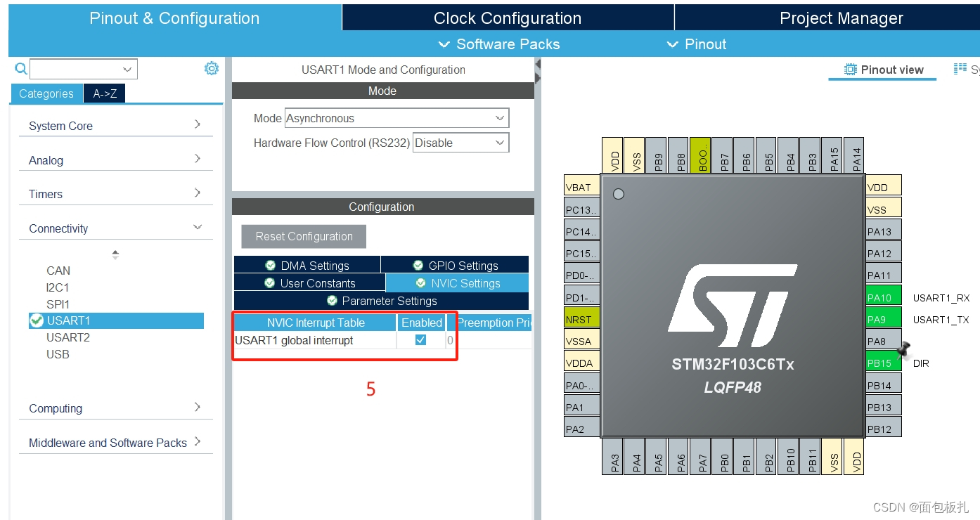Click the Preemption Priority column header
Screen dimensions: 980x520
489,323
